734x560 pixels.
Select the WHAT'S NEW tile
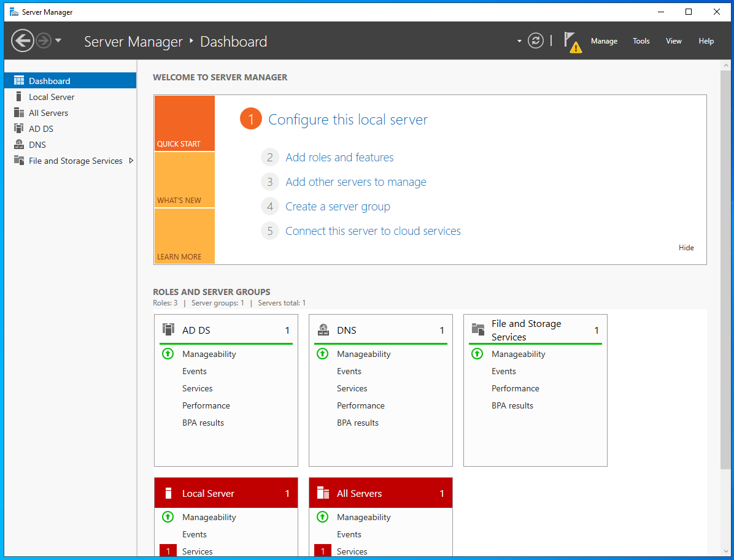(x=184, y=180)
